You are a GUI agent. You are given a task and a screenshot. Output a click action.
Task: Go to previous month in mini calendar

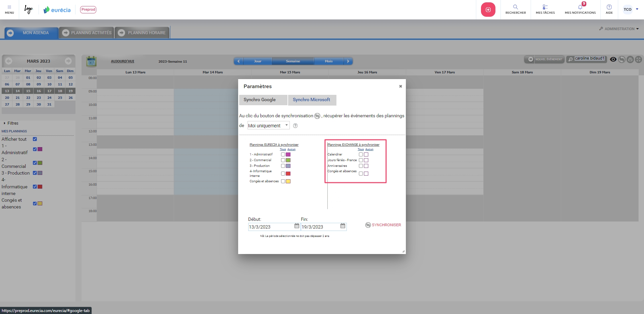(x=9, y=61)
